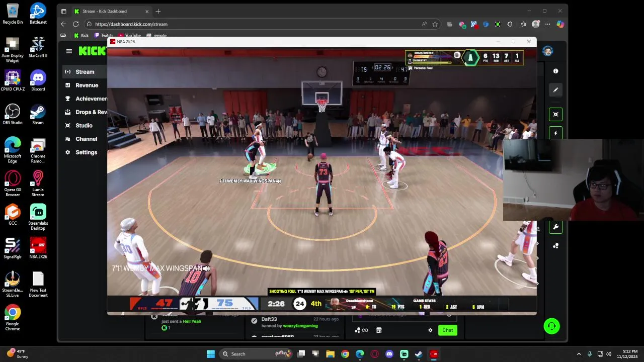
Task: Open the Acer Display Widget shortcut
Action: pos(13,50)
